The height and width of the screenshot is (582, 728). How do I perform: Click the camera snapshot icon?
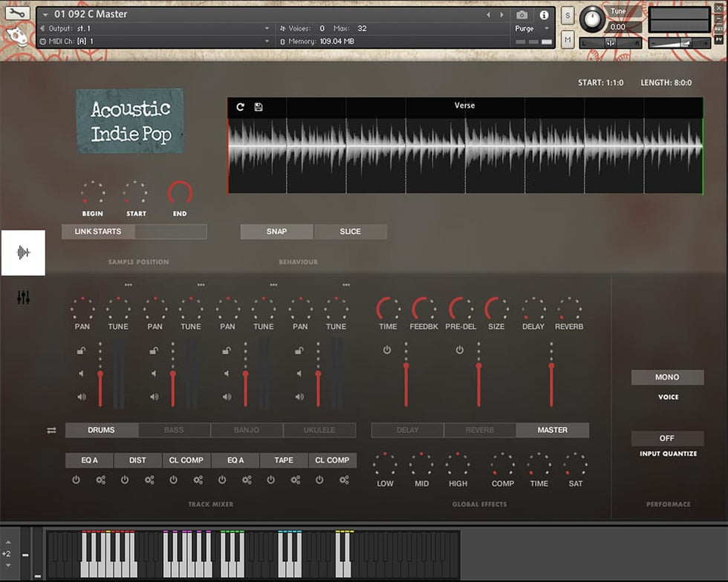click(522, 15)
